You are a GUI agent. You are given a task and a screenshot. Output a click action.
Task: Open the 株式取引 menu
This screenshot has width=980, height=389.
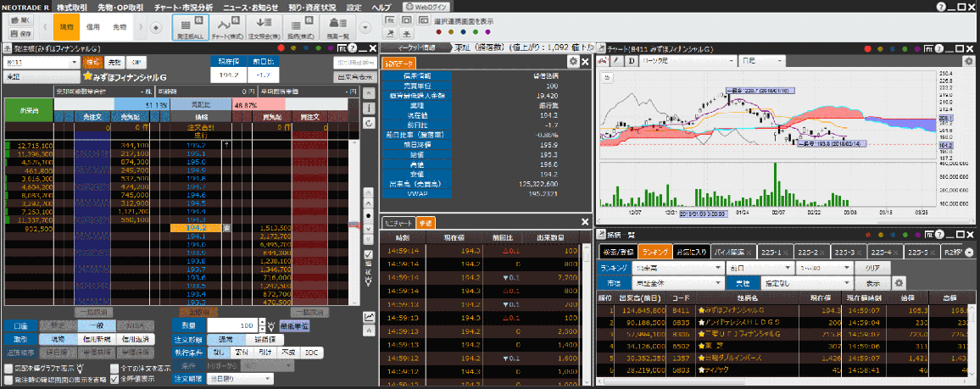point(72,7)
